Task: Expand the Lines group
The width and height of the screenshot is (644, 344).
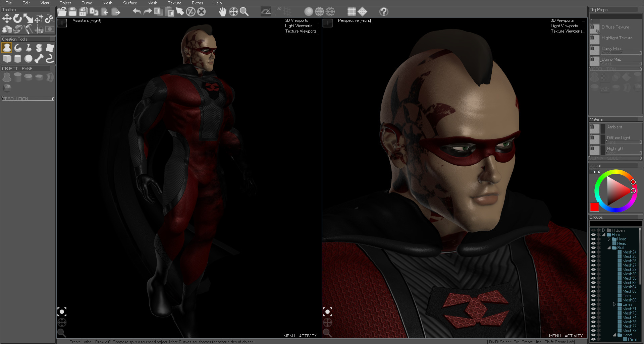Action: pos(614,304)
